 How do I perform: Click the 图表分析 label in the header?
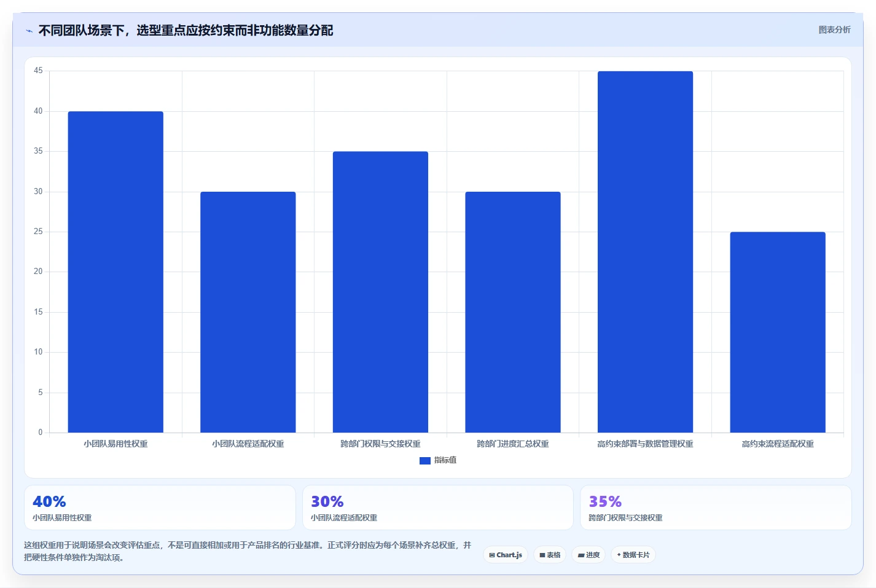pos(834,29)
